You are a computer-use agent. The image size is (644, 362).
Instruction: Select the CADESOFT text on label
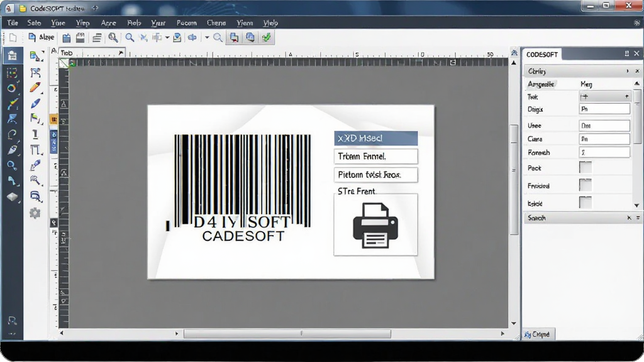tap(243, 236)
